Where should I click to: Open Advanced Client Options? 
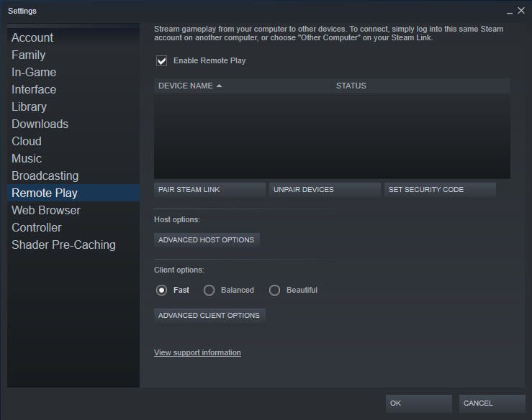[209, 316]
